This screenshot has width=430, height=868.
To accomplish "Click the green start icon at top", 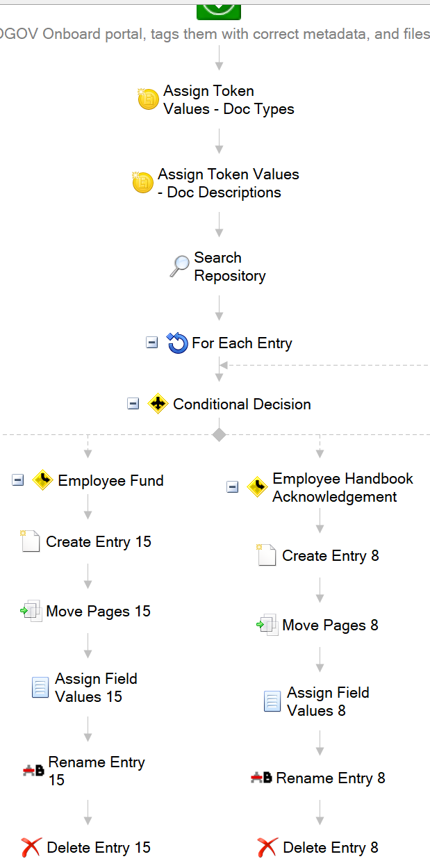I will (219, 8).
